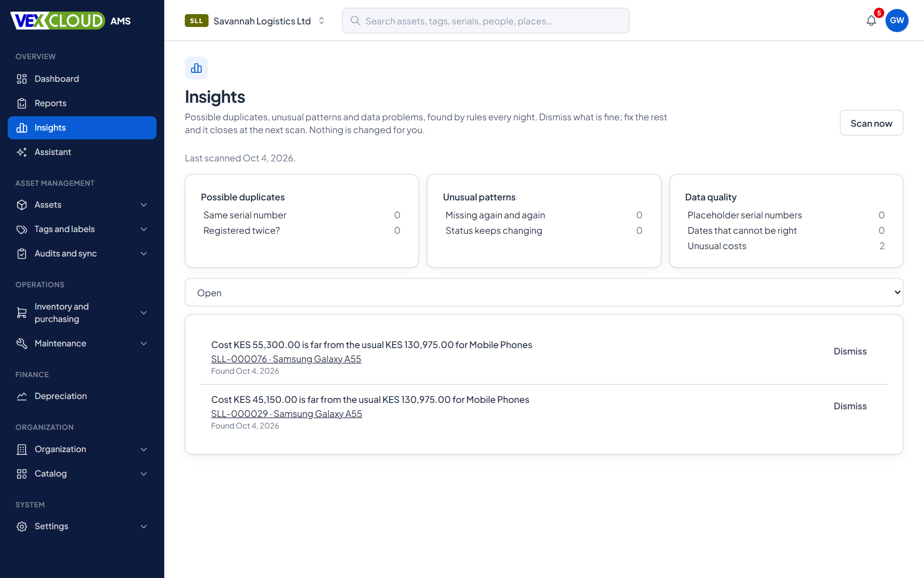The width and height of the screenshot is (924, 578).
Task: Select Same serial number row
Action: pos(302,215)
